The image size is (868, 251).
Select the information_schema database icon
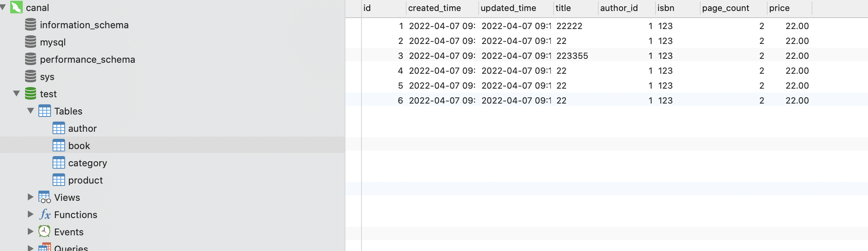(x=31, y=25)
